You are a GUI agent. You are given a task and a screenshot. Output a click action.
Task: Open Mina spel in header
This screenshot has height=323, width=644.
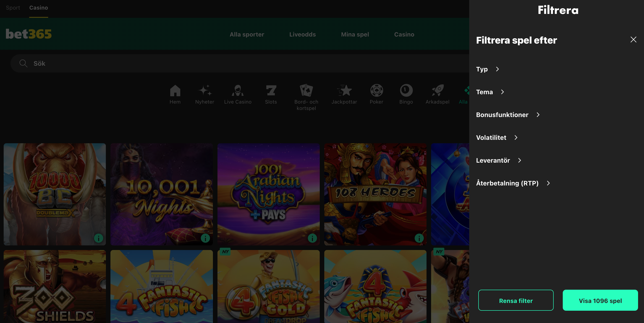(355, 34)
